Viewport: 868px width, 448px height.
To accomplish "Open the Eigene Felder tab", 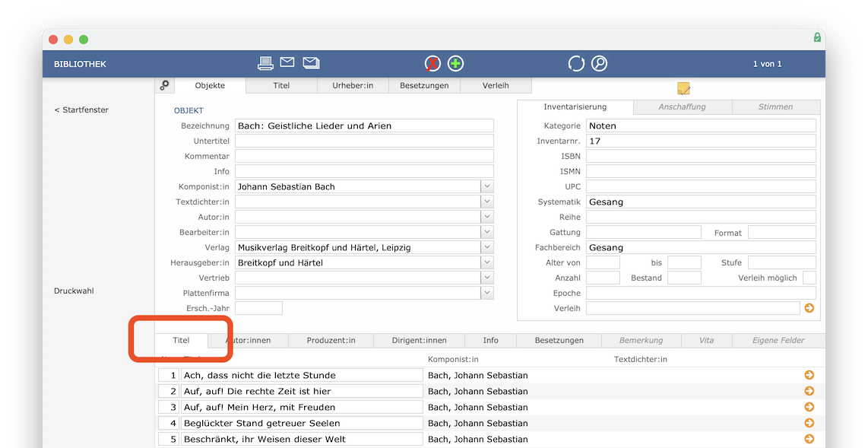I will coord(778,341).
